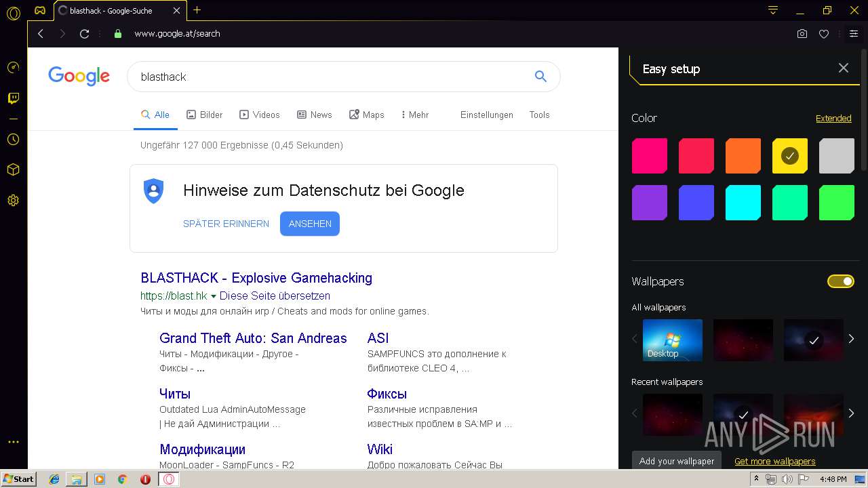The height and width of the screenshot is (488, 868).
Task: Open the ASI sitelink
Action: 378,338
